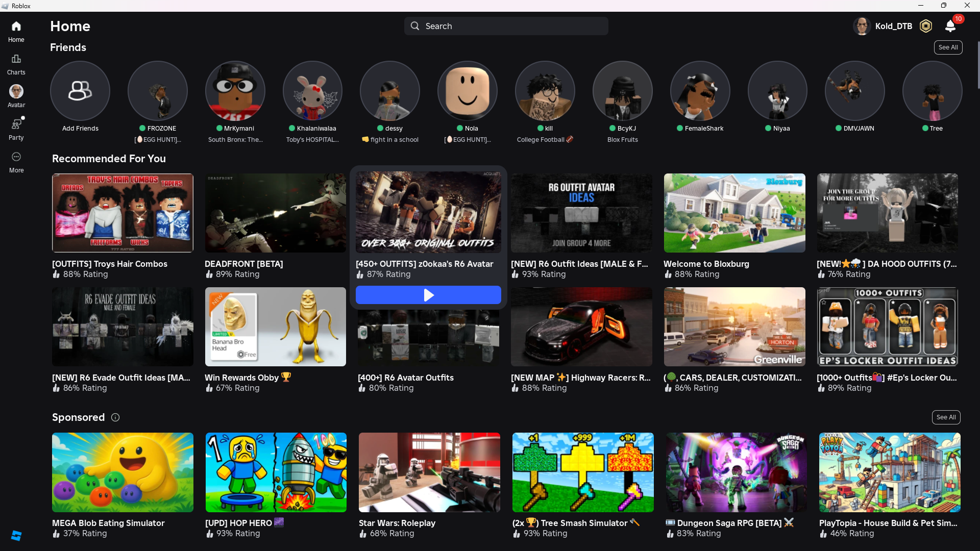Open HOP HERO sponsored thumbnail
Viewport: 980px width, 551px height.
click(x=276, y=472)
